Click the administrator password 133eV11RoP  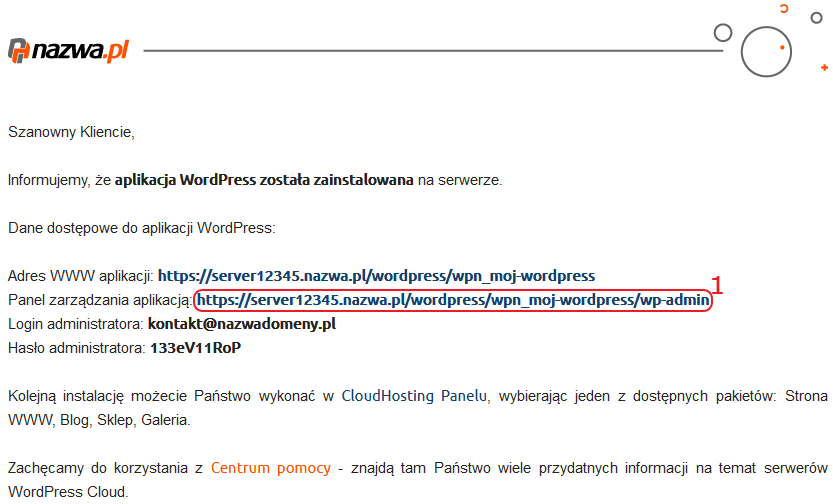tap(196, 348)
